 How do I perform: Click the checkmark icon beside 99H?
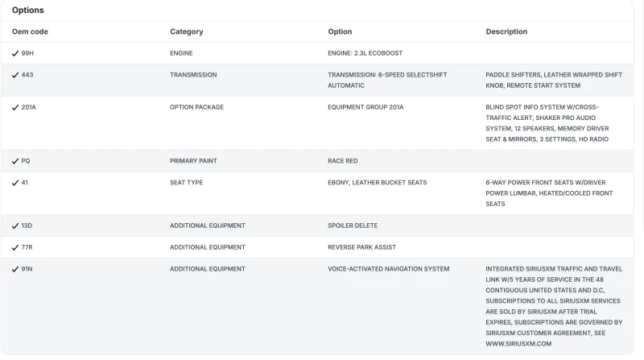tap(15, 53)
